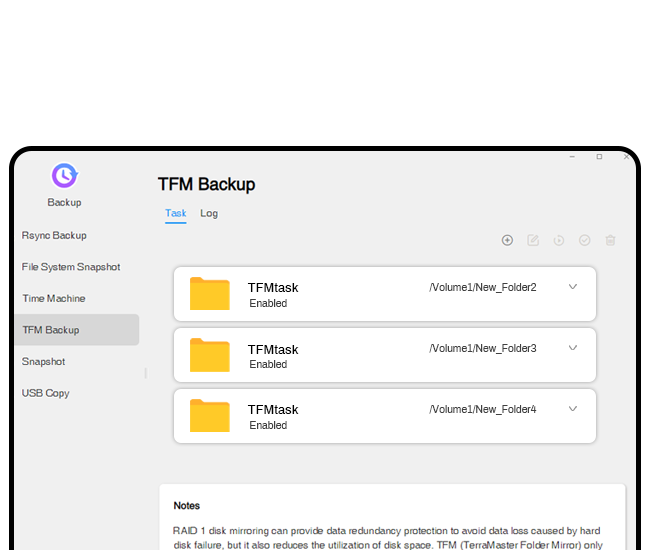Go to Time Machine in sidebar
Viewport: 648px width, 550px height.
coord(54,298)
